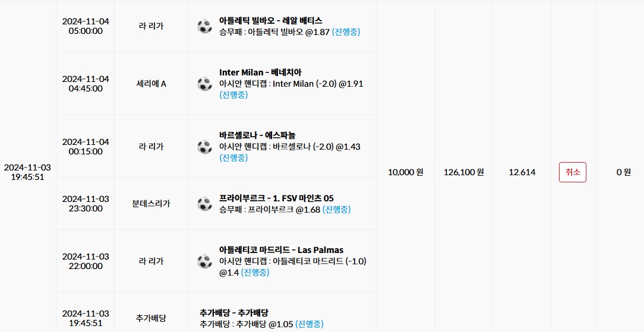Click the 진행중 status under 바르셀로나 handicap
The width and height of the screenshot is (644, 332).
click(x=233, y=157)
